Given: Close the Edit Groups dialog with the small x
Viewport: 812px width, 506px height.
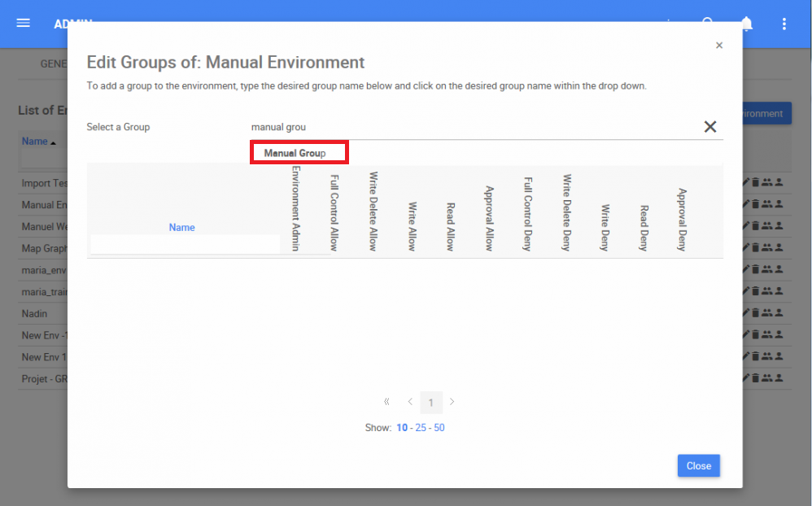Looking at the screenshot, I should 719,46.
